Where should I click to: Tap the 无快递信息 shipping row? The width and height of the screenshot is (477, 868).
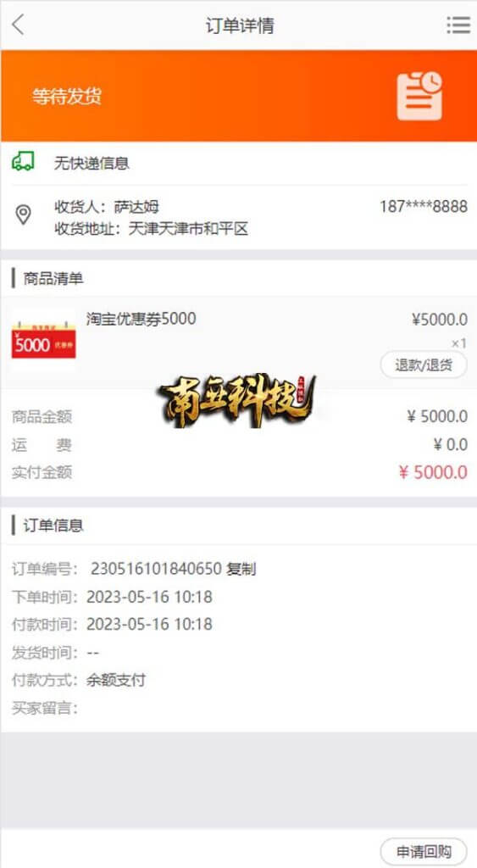click(x=239, y=163)
